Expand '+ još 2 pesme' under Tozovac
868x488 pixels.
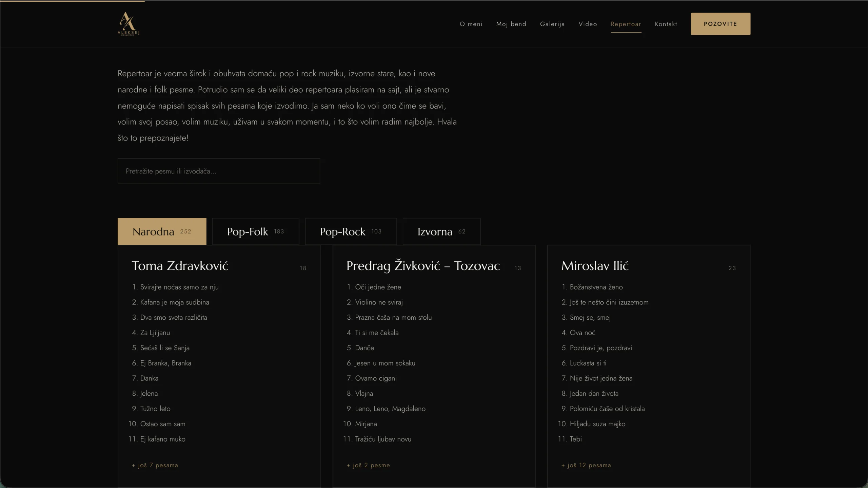368,465
